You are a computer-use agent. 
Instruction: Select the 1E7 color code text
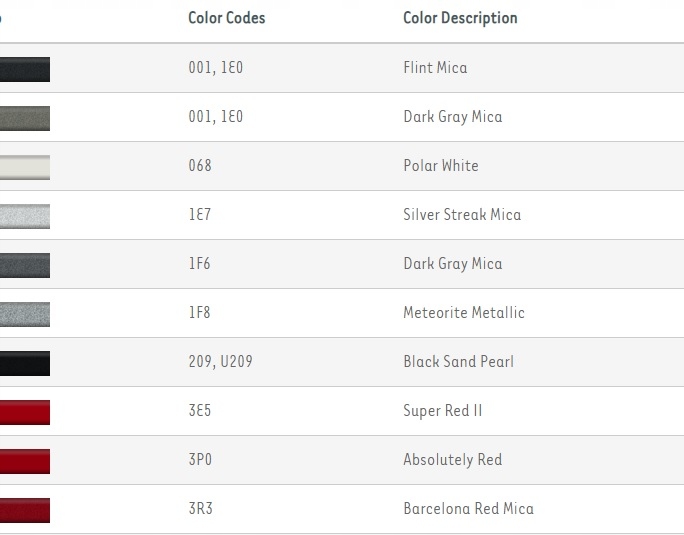tap(200, 215)
